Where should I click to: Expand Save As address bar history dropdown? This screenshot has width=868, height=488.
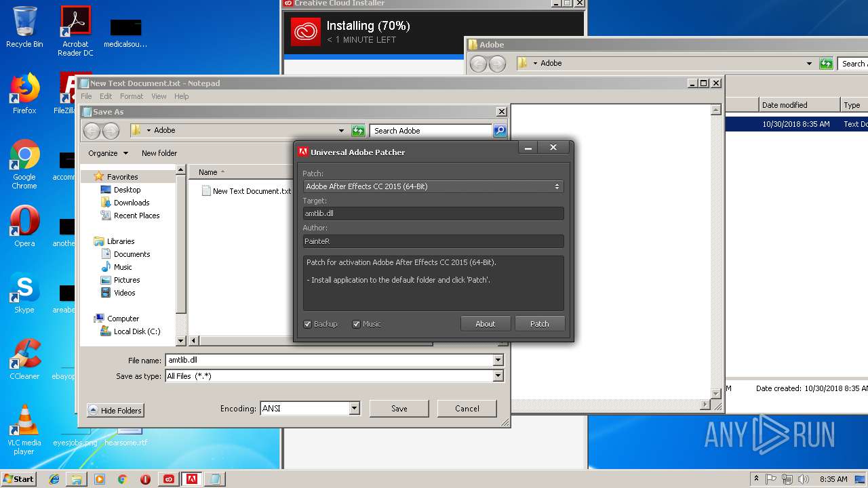[341, 131]
